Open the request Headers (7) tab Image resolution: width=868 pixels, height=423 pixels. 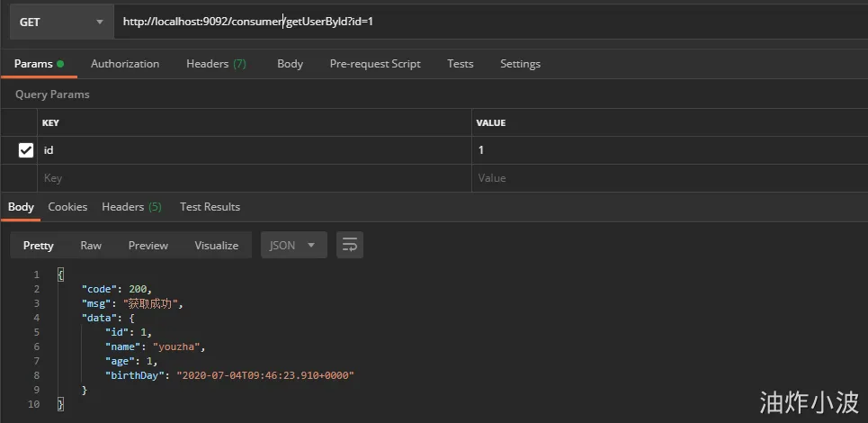pos(216,64)
